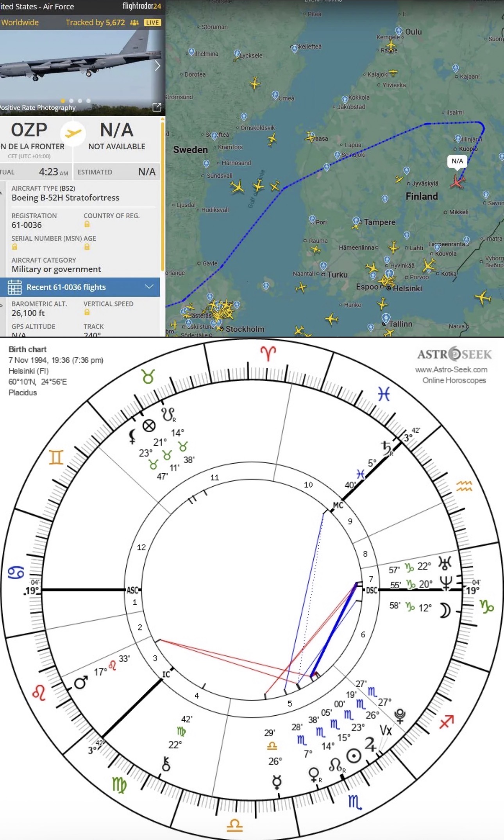504x840 pixels.
Task: Click the Kajaani airport pin
Action: [456, 68]
